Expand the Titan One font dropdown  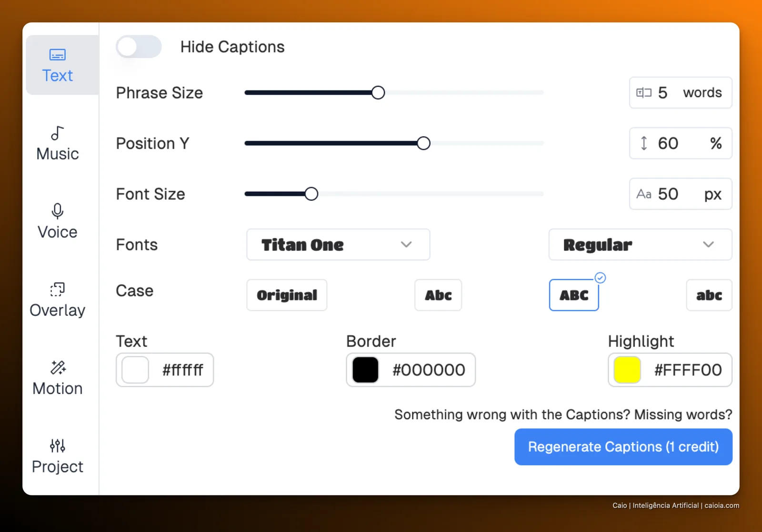338,245
